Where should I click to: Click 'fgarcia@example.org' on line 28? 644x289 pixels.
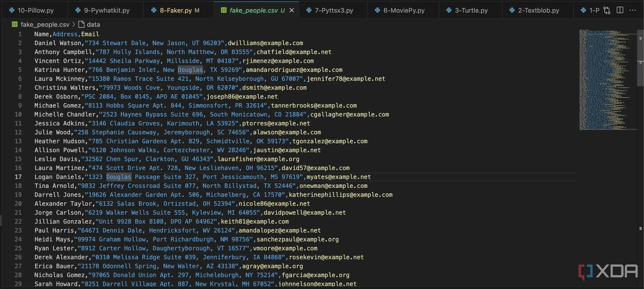(316, 275)
